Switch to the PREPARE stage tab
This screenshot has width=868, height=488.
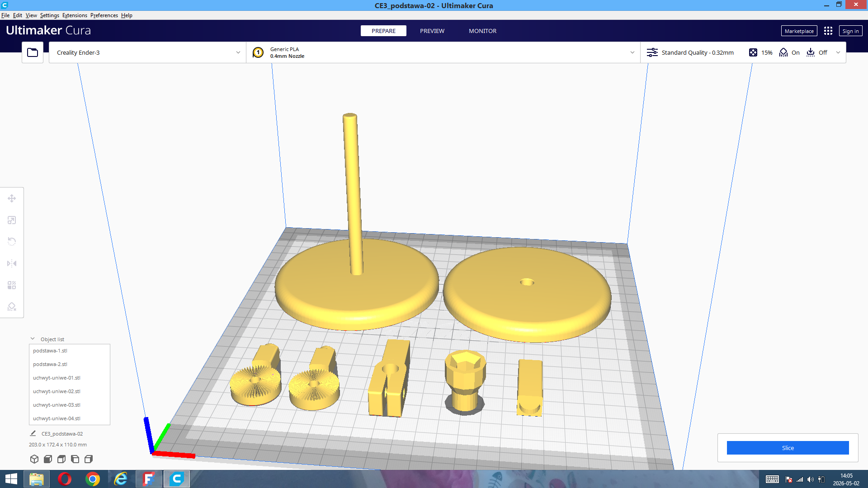click(x=383, y=31)
